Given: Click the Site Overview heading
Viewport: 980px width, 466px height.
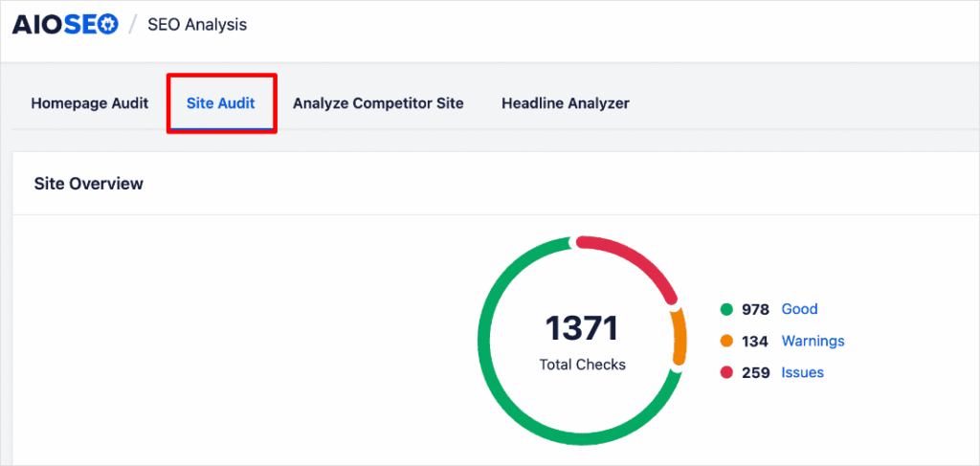Looking at the screenshot, I should pos(88,184).
